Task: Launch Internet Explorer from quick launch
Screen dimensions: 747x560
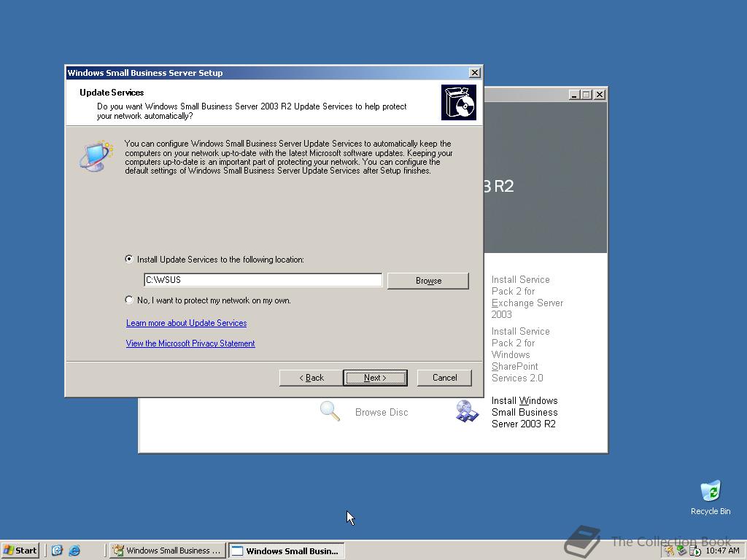Action: 74,551
